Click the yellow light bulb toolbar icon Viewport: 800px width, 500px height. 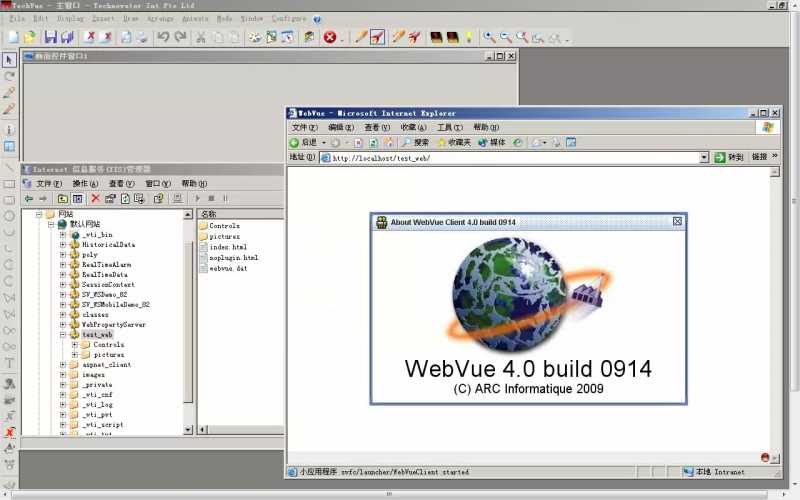coord(468,37)
